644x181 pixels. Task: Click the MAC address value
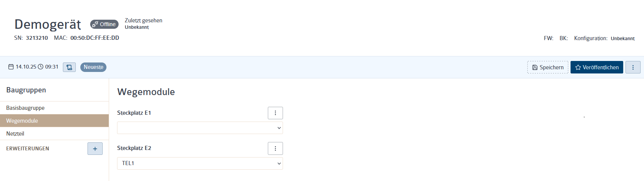coord(95,38)
